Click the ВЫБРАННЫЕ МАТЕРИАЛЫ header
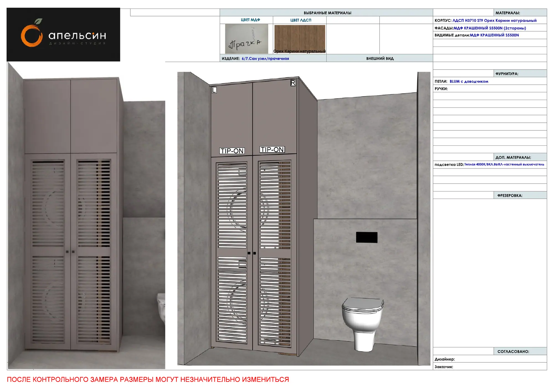Image resolution: width=554 pixels, height=392 pixels. point(327,13)
